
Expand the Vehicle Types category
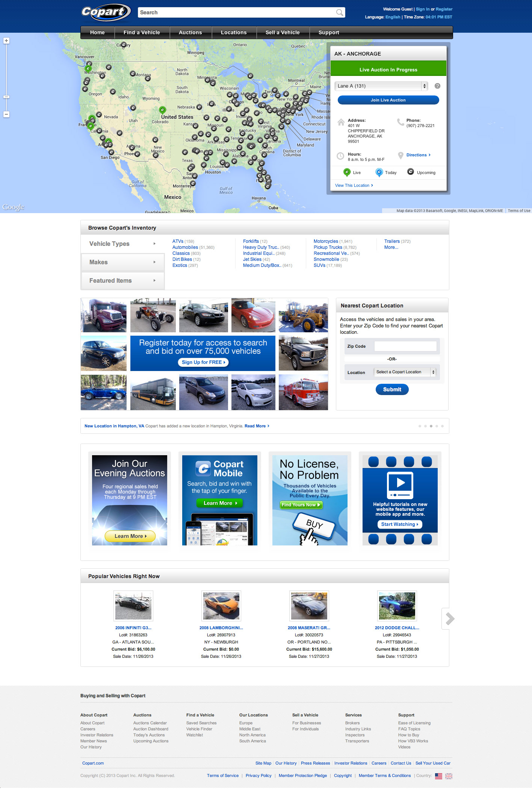(x=122, y=244)
